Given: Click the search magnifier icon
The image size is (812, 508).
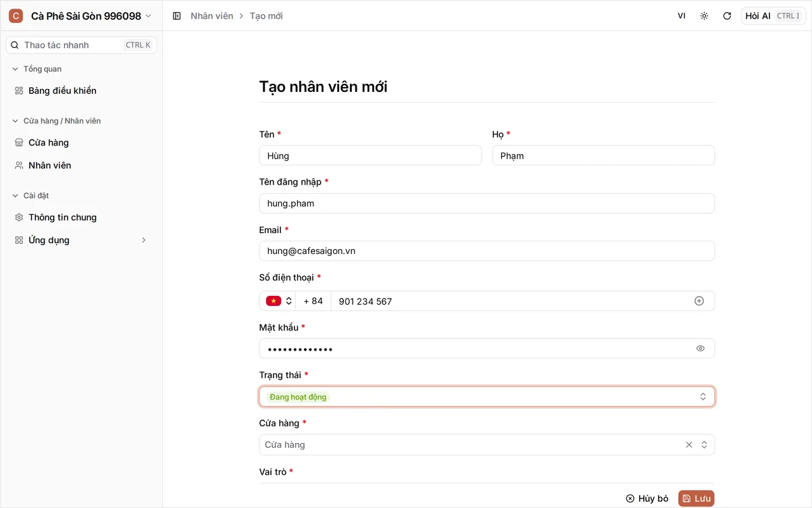Looking at the screenshot, I should click(15, 45).
